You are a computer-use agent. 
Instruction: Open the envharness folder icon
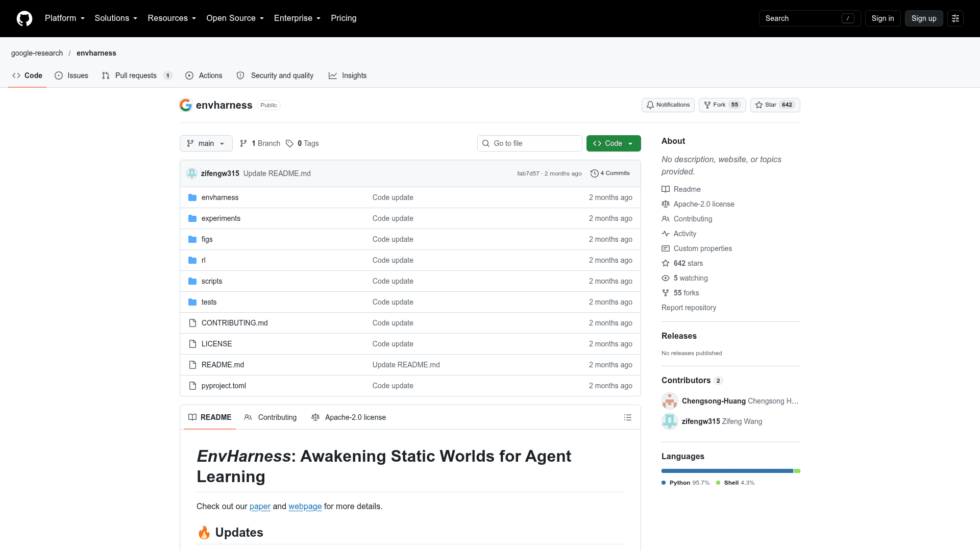point(192,197)
